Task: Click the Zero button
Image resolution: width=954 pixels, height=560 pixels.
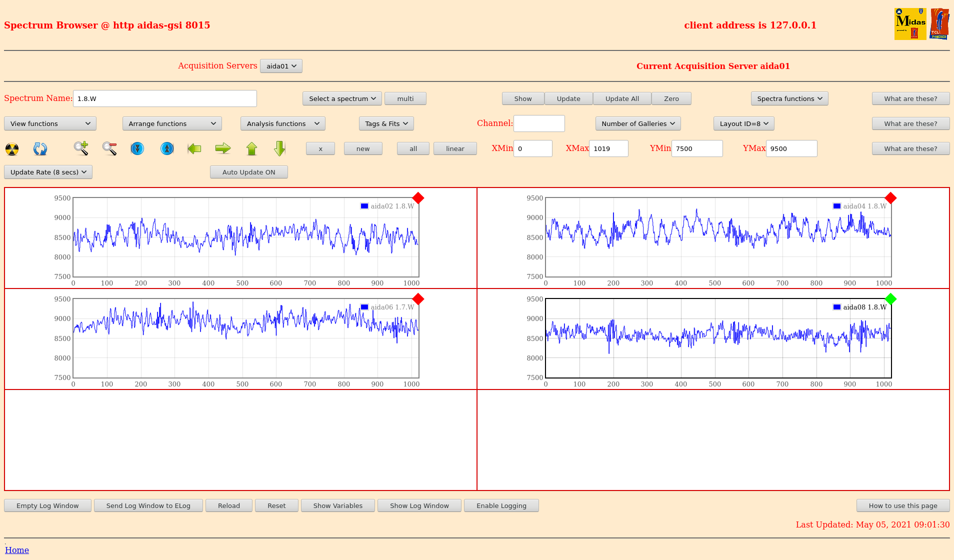Action: coord(671,98)
